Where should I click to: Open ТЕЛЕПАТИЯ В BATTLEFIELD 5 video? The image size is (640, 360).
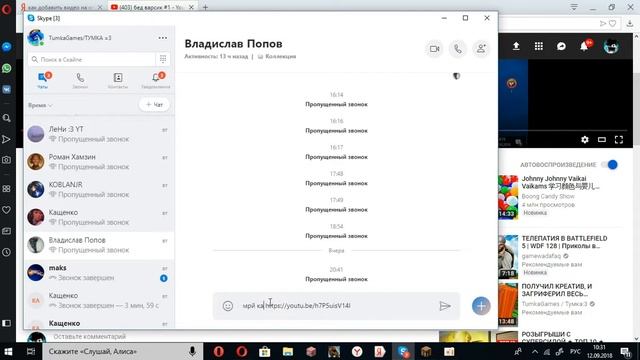[564, 242]
